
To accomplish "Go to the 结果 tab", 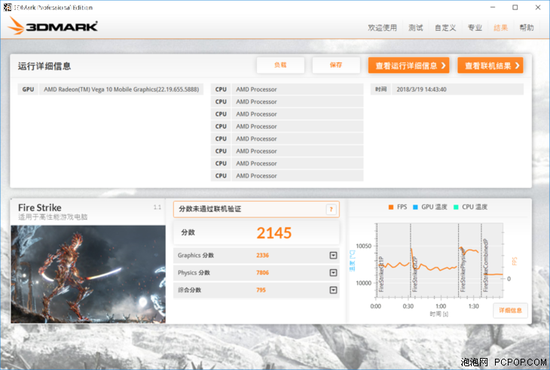I will coord(501,28).
